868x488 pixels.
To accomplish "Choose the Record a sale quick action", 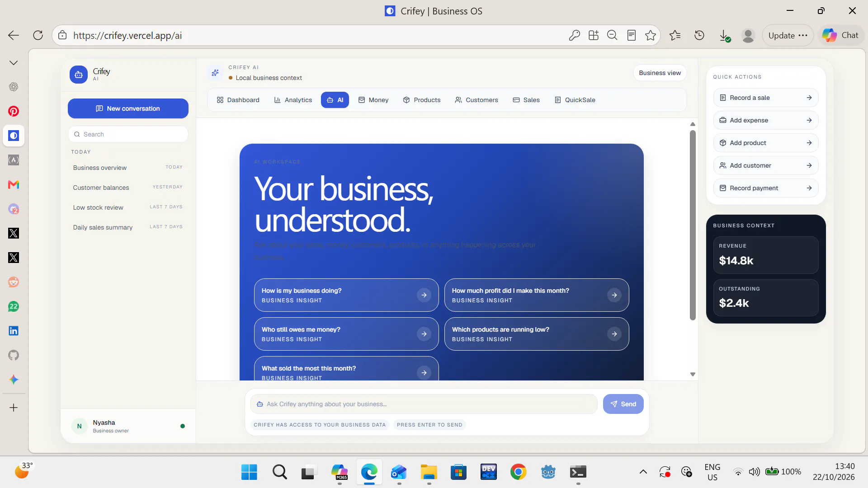I will point(766,98).
